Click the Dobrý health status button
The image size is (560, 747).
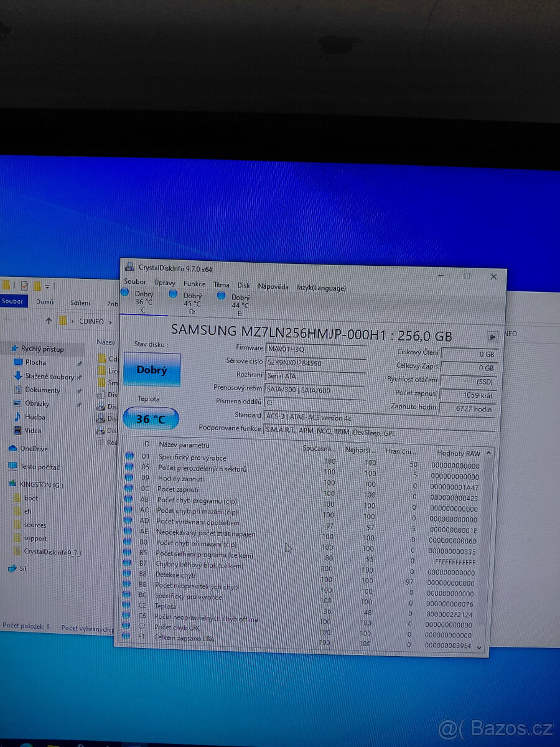152,370
